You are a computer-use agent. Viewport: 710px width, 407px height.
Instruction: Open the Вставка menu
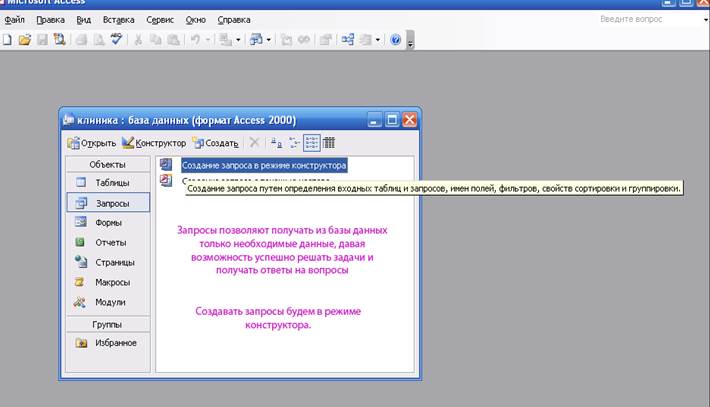[118, 19]
